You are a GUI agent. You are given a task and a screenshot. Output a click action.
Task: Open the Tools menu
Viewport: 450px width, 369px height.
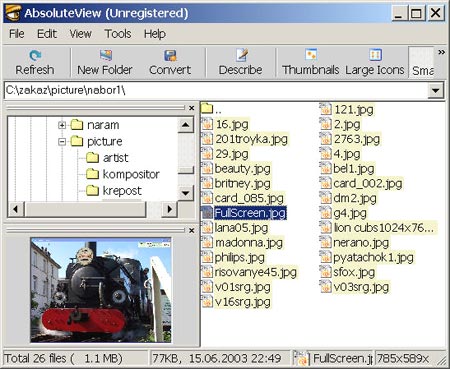click(118, 34)
